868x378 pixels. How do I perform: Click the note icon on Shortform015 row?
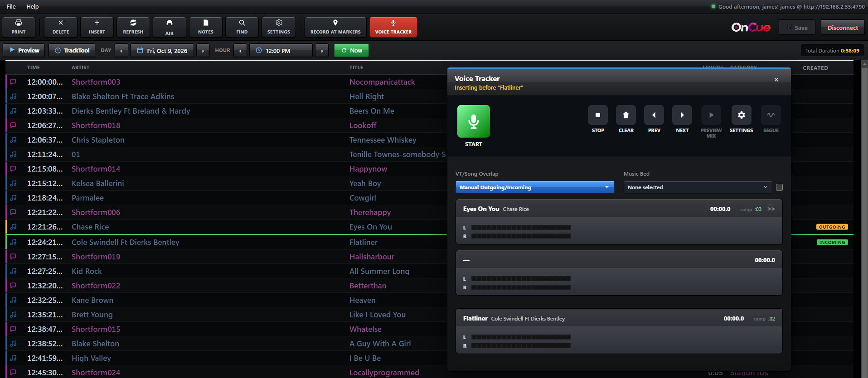click(13, 329)
